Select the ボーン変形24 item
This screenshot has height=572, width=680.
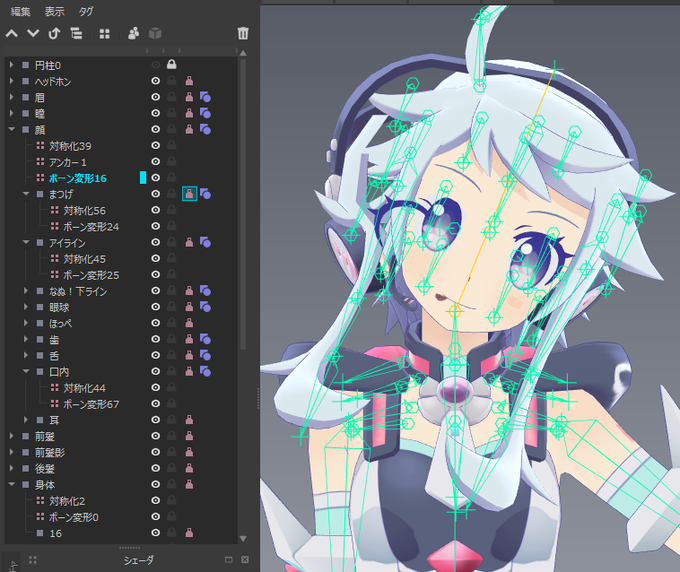91,227
